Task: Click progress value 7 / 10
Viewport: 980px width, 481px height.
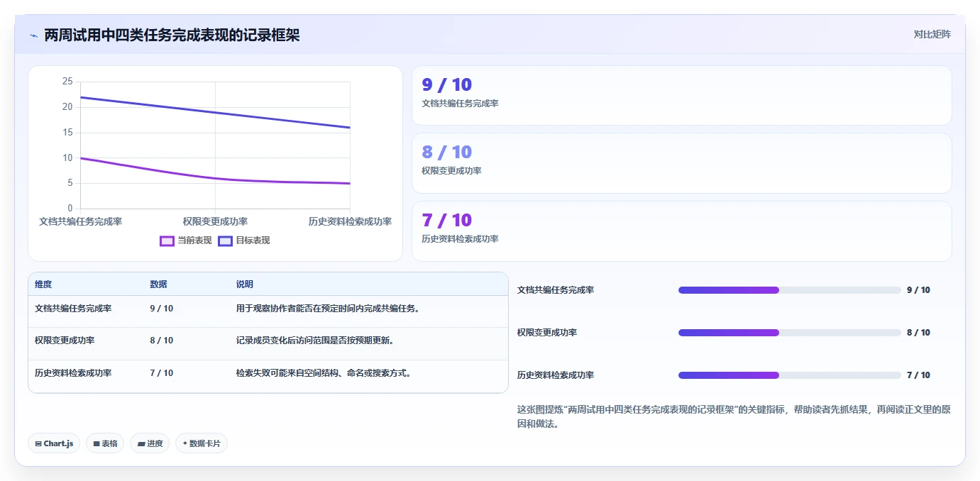Action: (918, 375)
